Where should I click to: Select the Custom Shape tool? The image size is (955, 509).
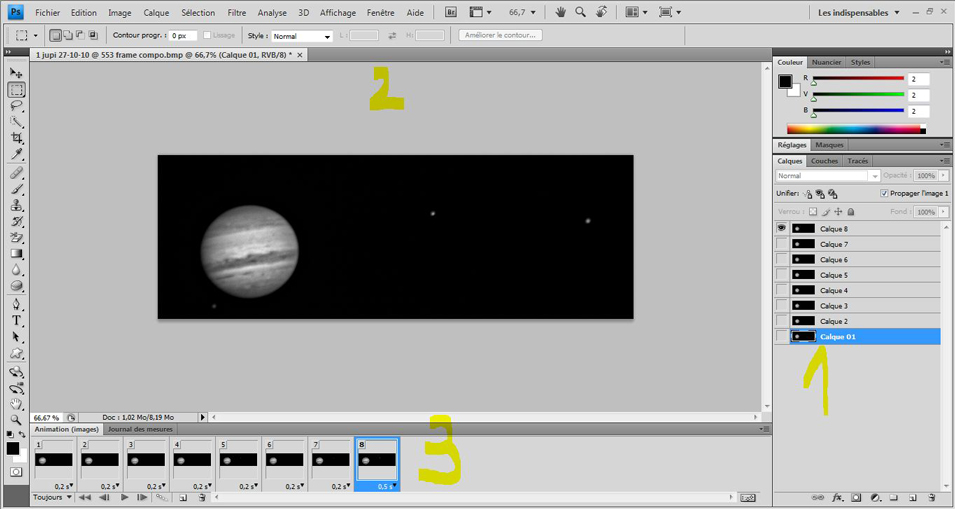pos(16,353)
